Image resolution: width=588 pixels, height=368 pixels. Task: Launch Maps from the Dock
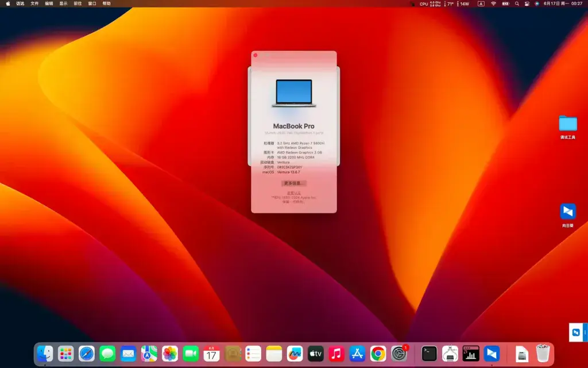(149, 354)
